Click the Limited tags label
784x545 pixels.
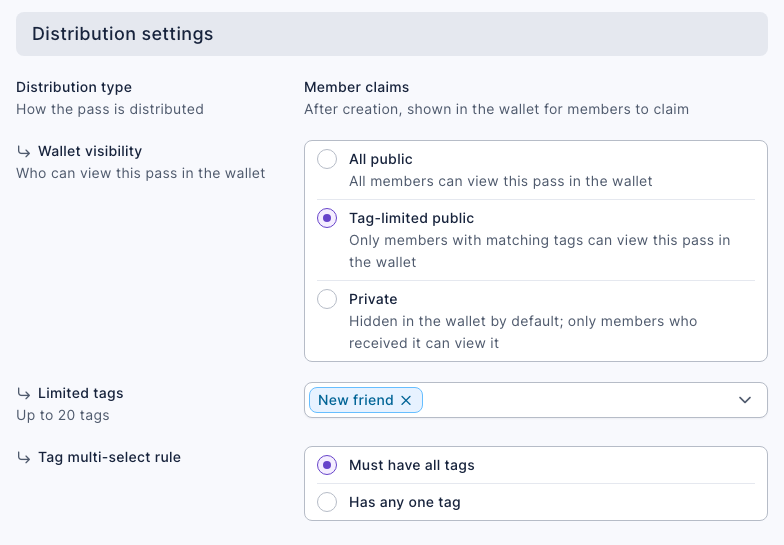[80, 393]
